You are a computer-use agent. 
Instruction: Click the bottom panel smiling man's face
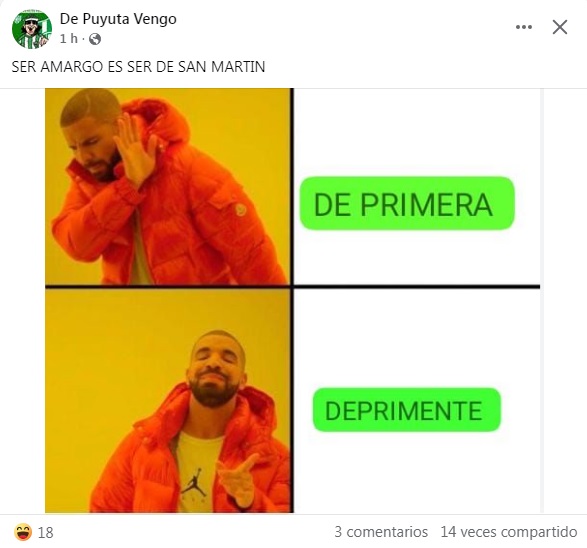[215, 371]
